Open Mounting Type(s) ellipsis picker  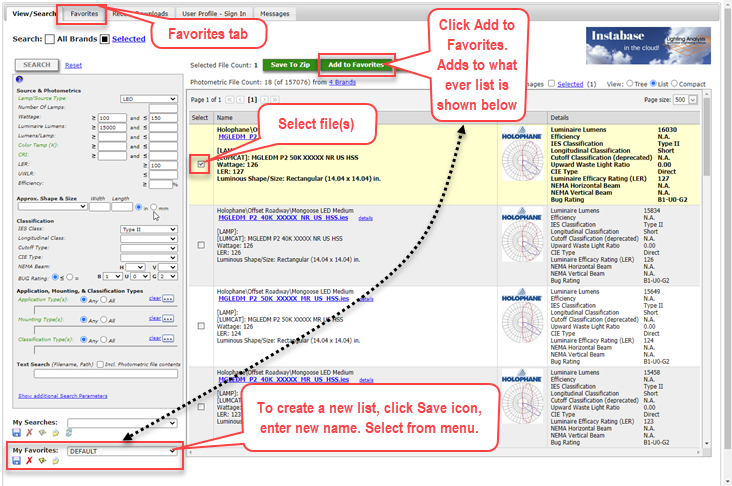(x=168, y=318)
